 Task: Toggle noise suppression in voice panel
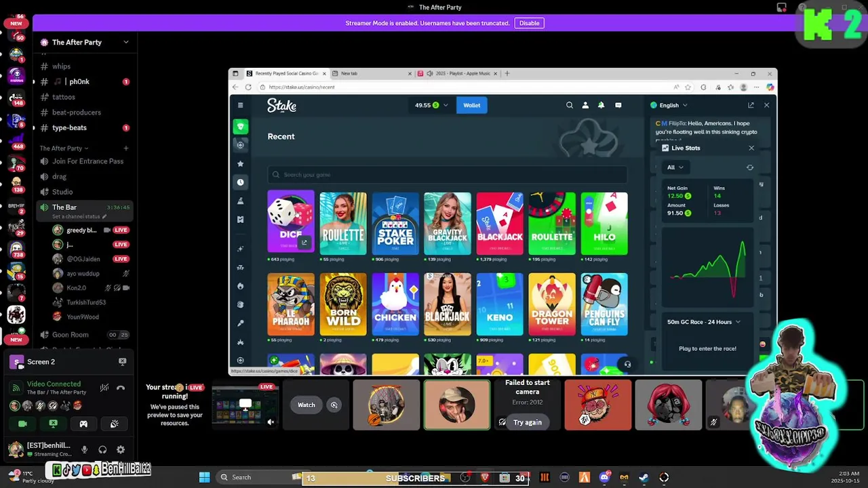[x=104, y=388]
